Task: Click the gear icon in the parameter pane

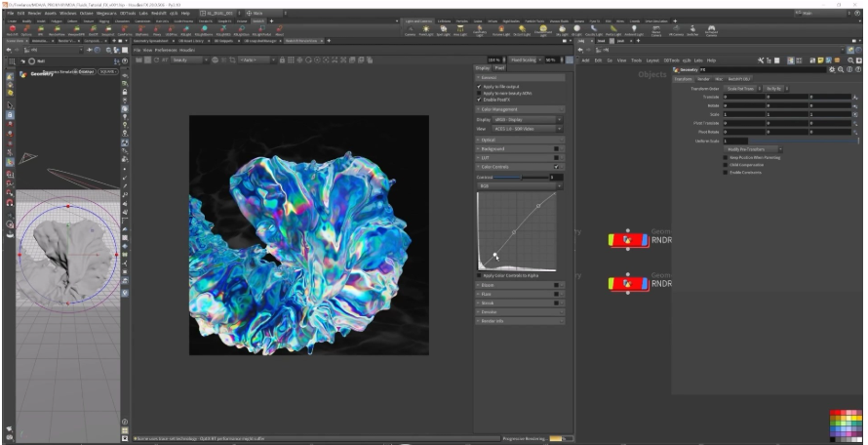Action: 832,69
